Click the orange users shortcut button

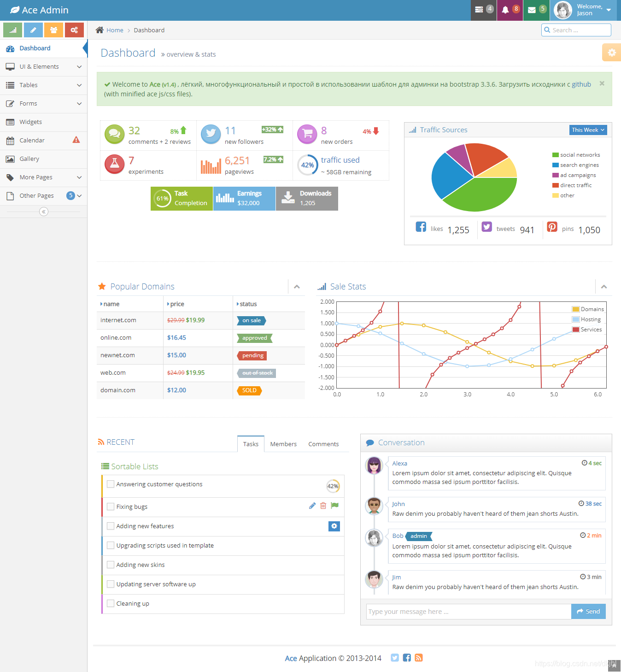(53, 30)
